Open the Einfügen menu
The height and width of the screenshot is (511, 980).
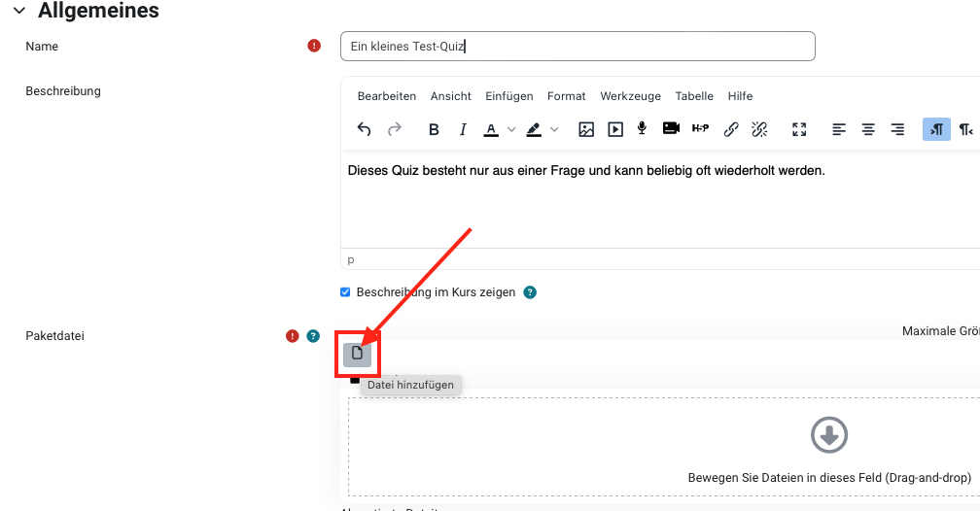(509, 96)
